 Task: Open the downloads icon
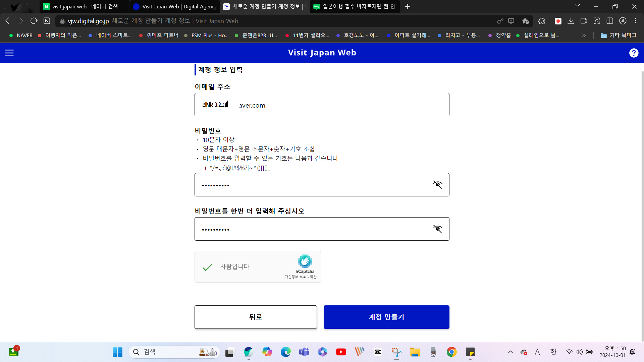571,21
